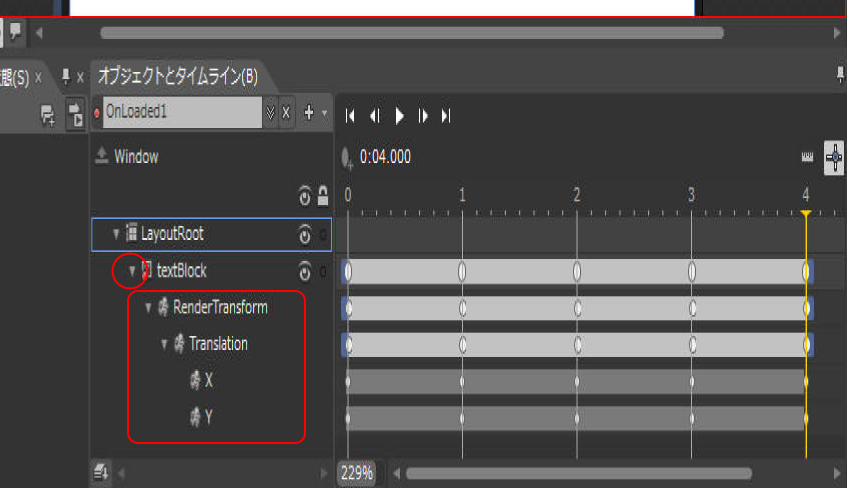This screenshot has height=488, width=847.
Task: Collapse the textBlock tree node
Action: (x=132, y=271)
